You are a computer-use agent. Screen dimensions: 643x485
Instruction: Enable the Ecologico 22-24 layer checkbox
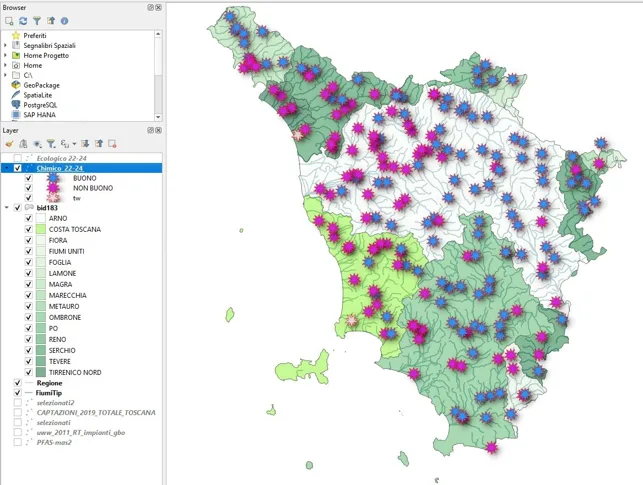tap(18, 158)
